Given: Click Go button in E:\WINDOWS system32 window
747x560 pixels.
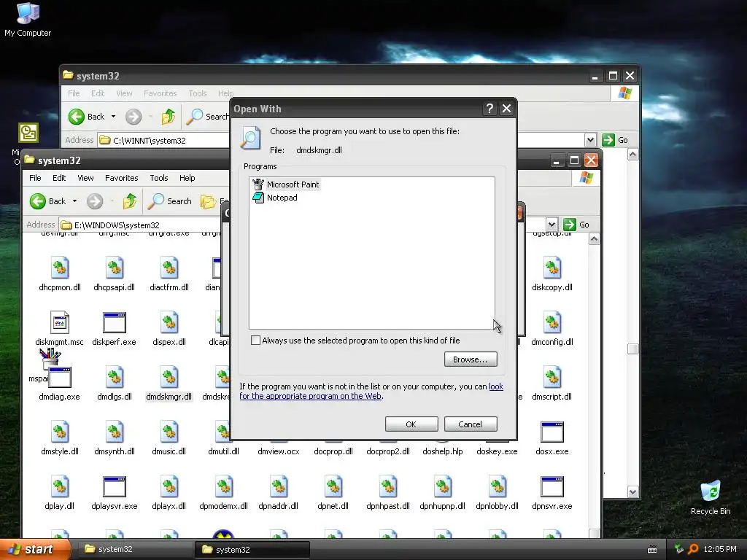Looking at the screenshot, I should 577,225.
